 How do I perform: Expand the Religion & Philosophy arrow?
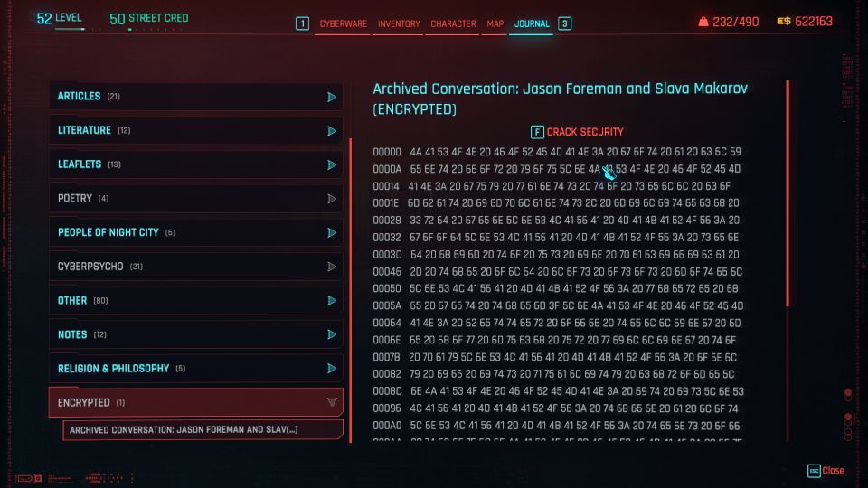(332, 369)
